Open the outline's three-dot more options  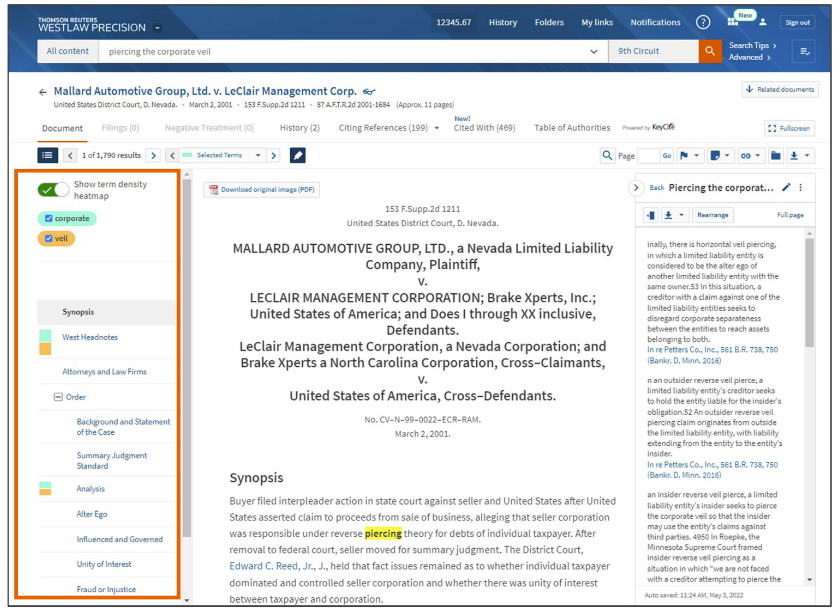[x=801, y=187]
